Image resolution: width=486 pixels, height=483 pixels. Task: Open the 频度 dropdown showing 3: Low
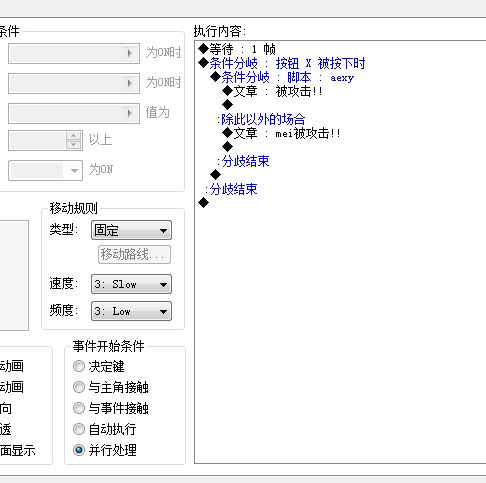[131, 311]
